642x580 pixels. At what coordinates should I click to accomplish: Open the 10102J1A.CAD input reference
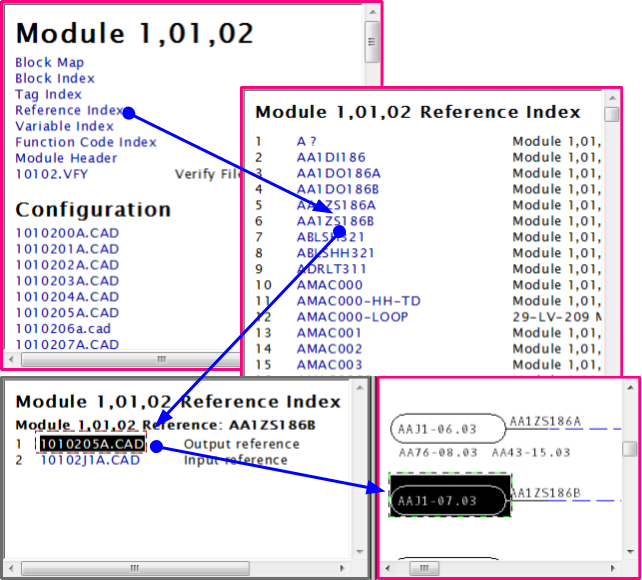point(90,460)
